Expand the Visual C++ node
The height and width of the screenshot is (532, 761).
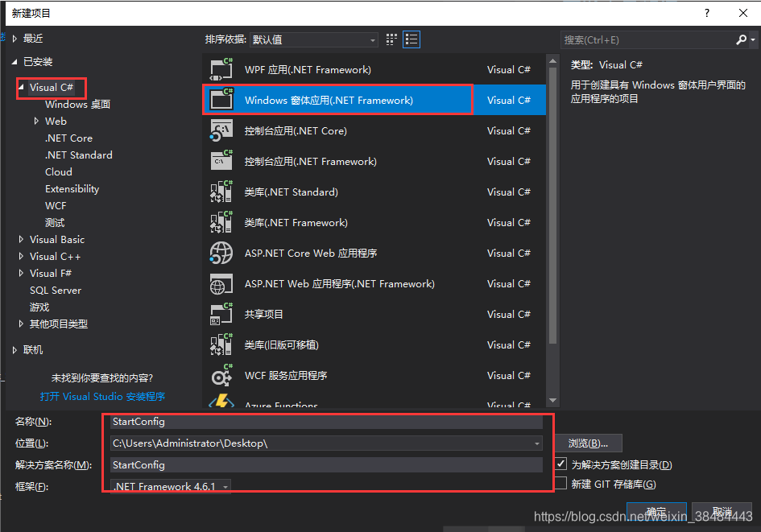[21, 256]
